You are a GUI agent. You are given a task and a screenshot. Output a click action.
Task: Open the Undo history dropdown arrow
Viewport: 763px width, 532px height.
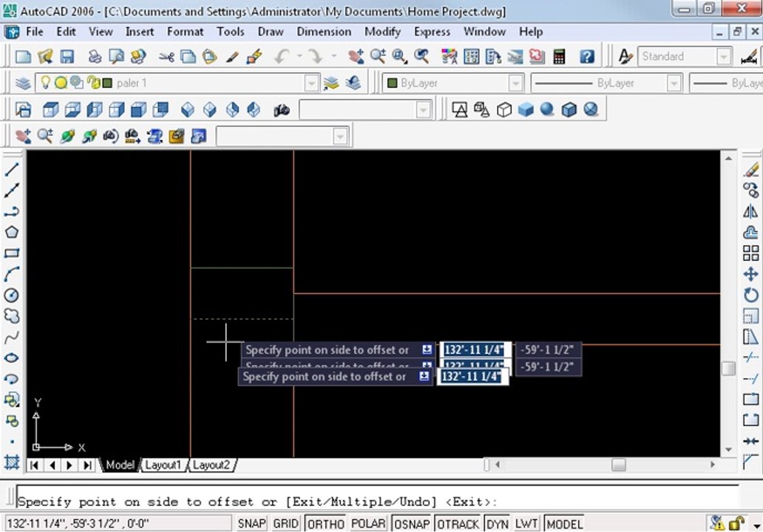pos(299,56)
